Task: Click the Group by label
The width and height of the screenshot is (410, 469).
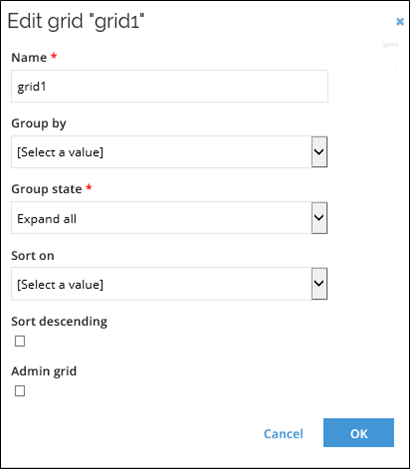Action: tap(39, 124)
